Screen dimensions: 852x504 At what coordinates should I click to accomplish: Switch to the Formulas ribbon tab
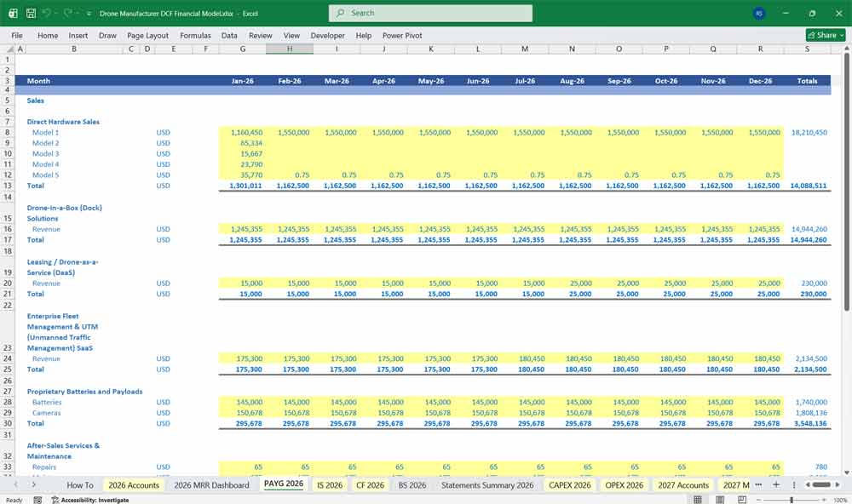click(x=195, y=35)
